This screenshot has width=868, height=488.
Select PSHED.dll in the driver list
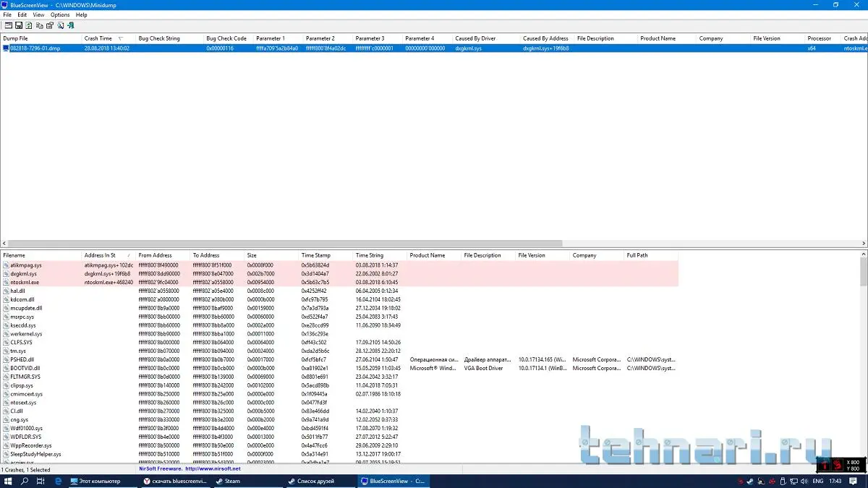point(22,359)
